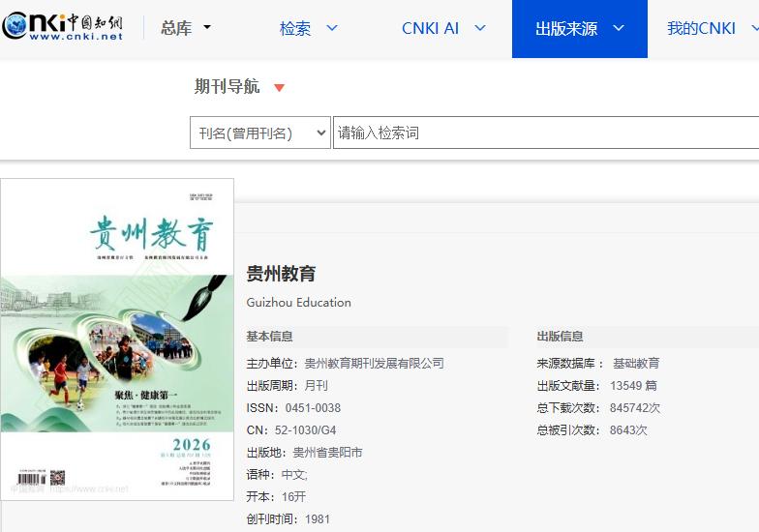Viewport: 759px width, 532px height.
Task: Expand the chevron next to CNKI AI
Action: [x=480, y=28]
